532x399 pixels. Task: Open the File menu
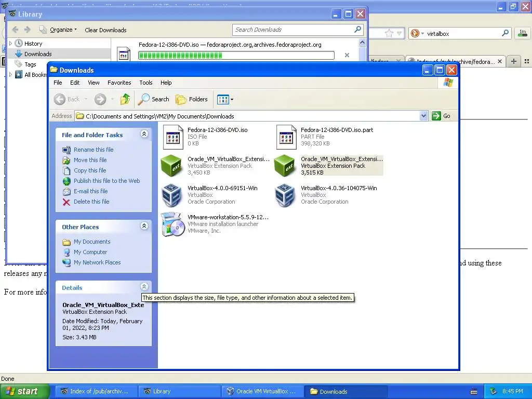tap(58, 83)
